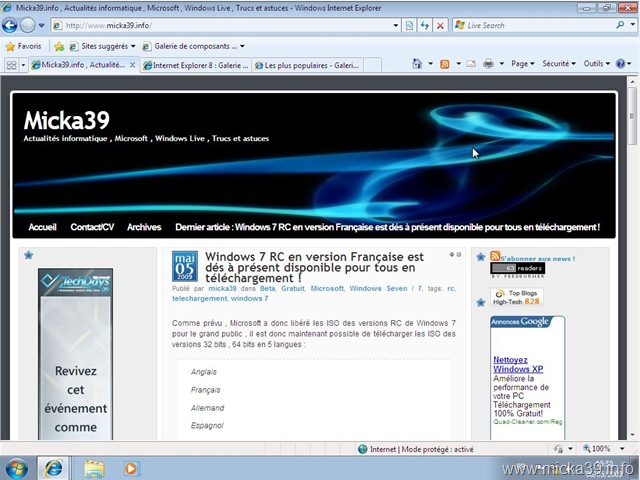Click the orange RSS subscribe icon
This screenshot has height=480, width=640.
[495, 256]
